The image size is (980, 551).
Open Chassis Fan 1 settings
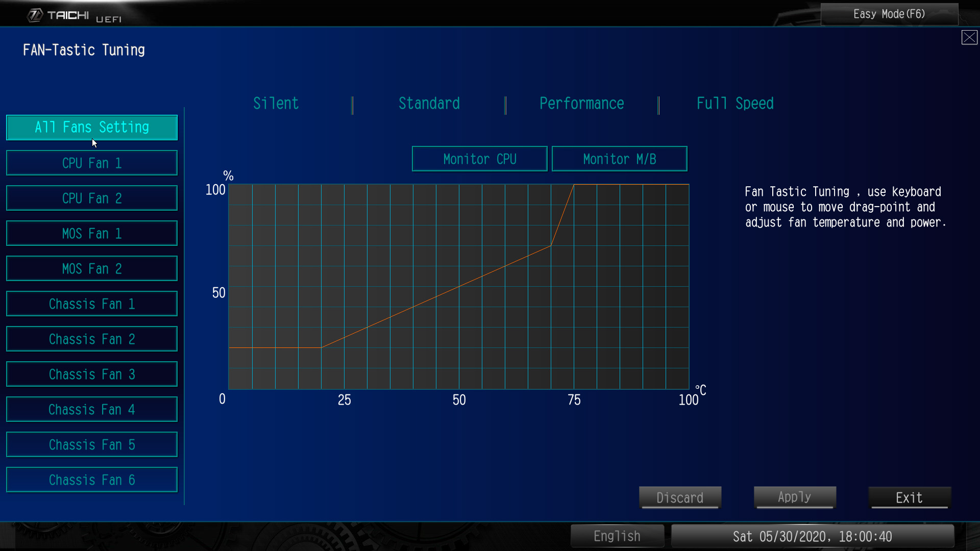91,304
